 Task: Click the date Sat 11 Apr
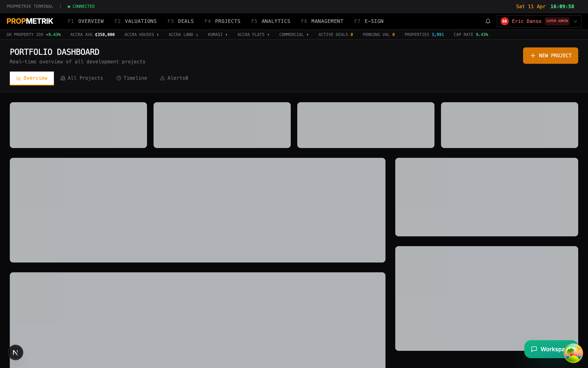531,7
